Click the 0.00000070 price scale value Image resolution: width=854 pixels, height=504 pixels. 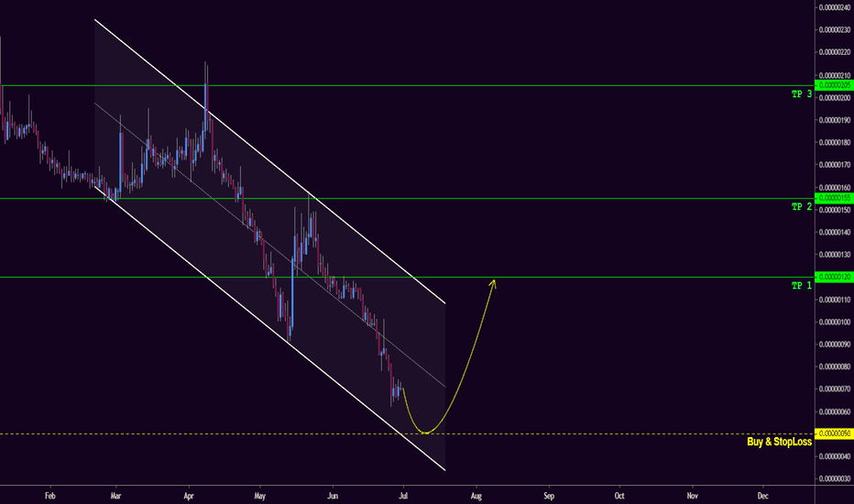(835, 389)
